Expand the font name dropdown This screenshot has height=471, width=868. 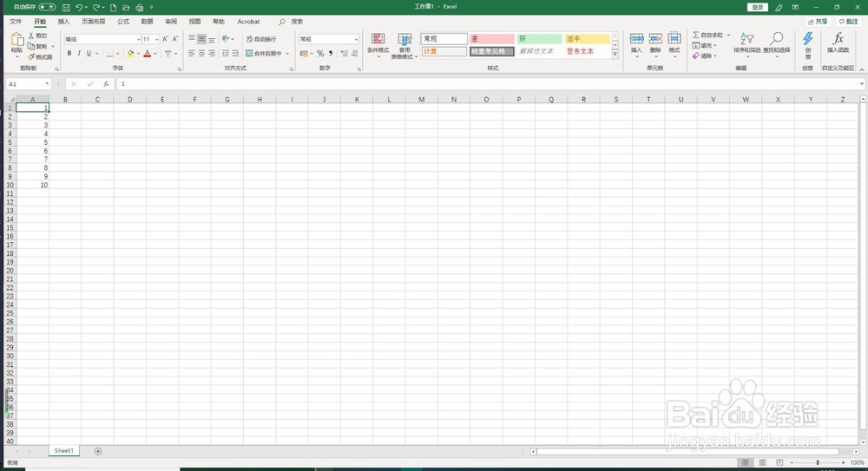click(138, 39)
